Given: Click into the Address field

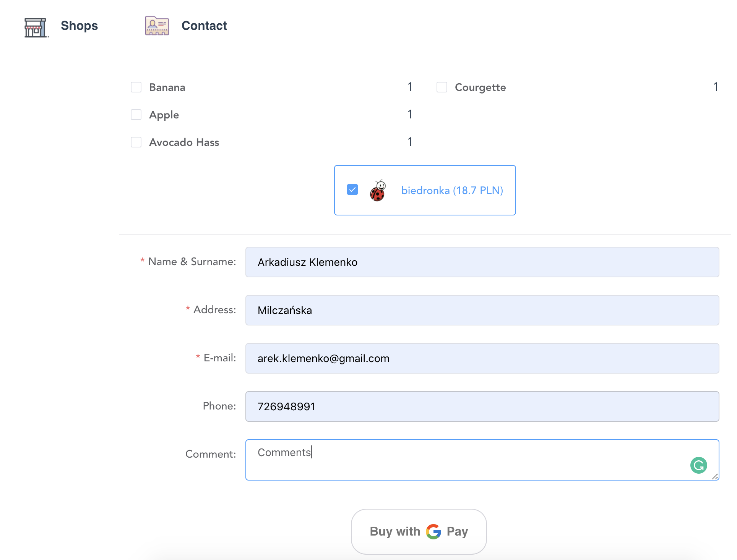Looking at the screenshot, I should pyautogui.click(x=482, y=310).
